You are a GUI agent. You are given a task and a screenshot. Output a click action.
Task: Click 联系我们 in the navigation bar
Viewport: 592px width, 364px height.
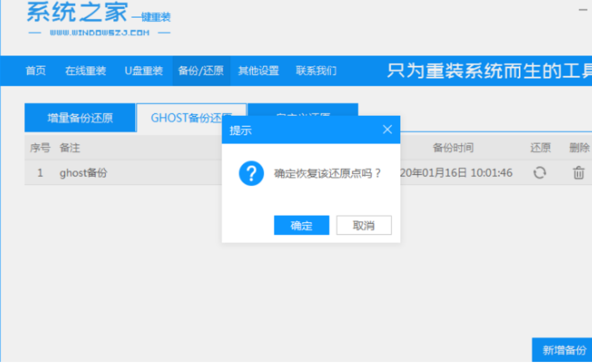316,71
